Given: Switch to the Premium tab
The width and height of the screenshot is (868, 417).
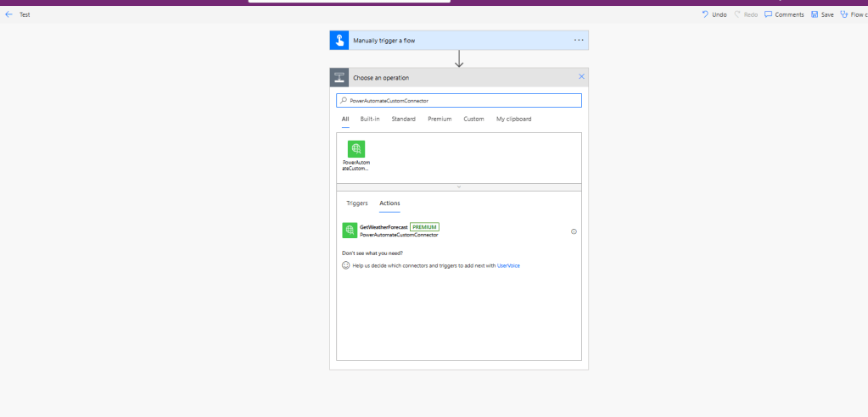Looking at the screenshot, I should pyautogui.click(x=440, y=119).
